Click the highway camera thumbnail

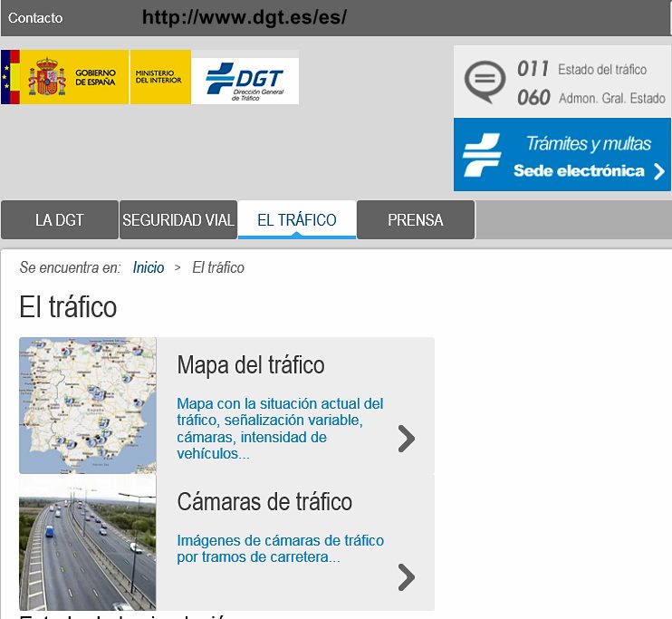click(88, 542)
